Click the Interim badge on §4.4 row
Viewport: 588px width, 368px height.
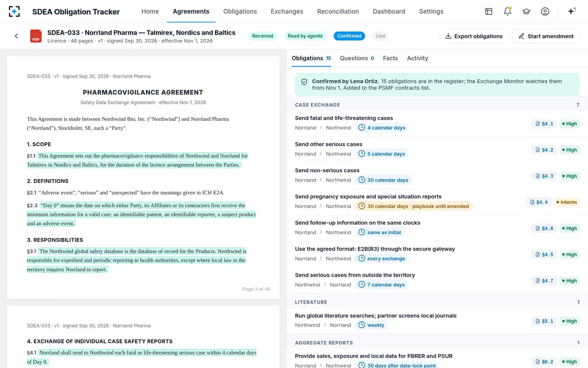566,202
